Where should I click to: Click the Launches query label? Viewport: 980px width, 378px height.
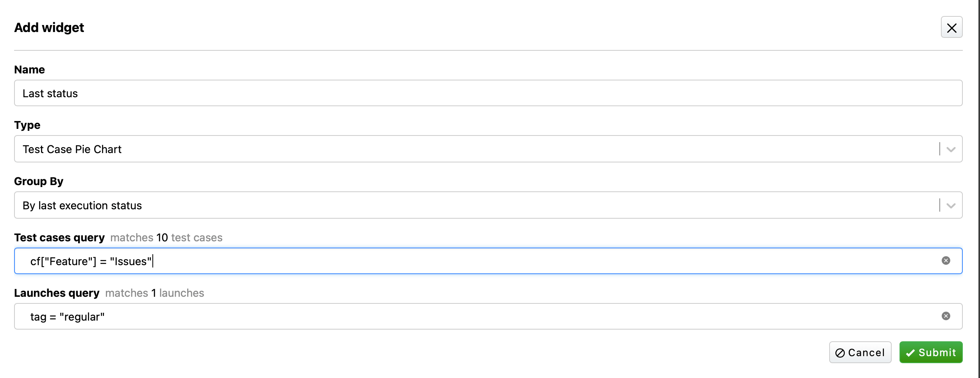tap(57, 293)
